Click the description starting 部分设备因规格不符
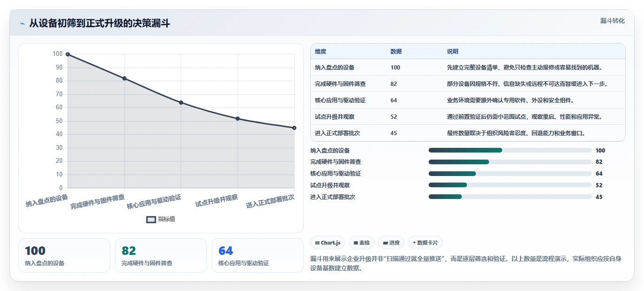Image resolution: width=644 pixels, height=291 pixels. [527, 84]
